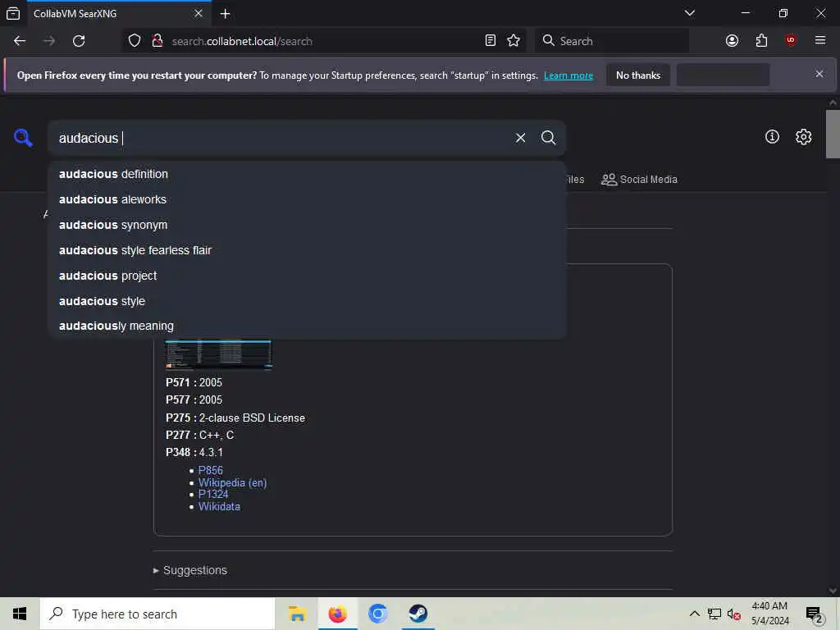Open the Wikidata link
The height and width of the screenshot is (630, 840).
219,507
